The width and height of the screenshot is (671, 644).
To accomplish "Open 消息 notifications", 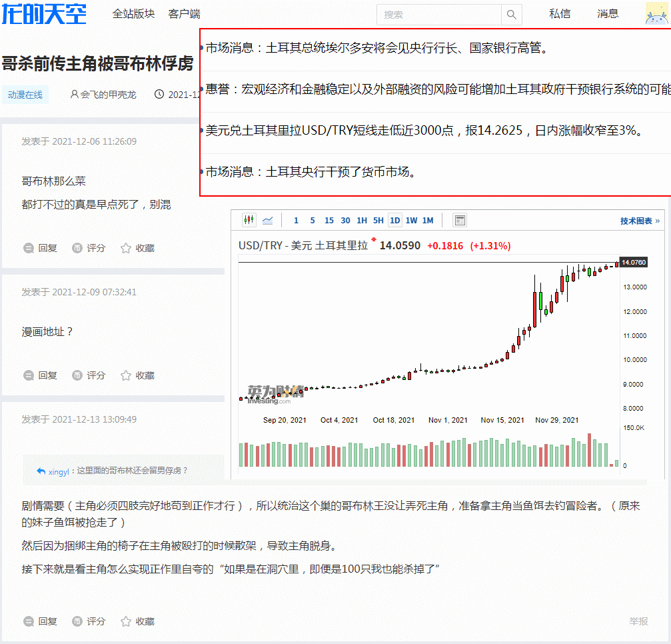I will pyautogui.click(x=608, y=14).
